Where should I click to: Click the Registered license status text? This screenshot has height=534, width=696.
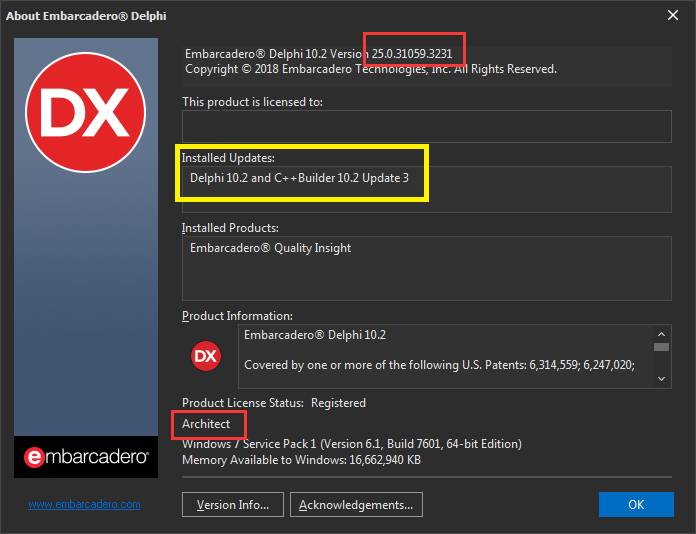[x=338, y=403]
